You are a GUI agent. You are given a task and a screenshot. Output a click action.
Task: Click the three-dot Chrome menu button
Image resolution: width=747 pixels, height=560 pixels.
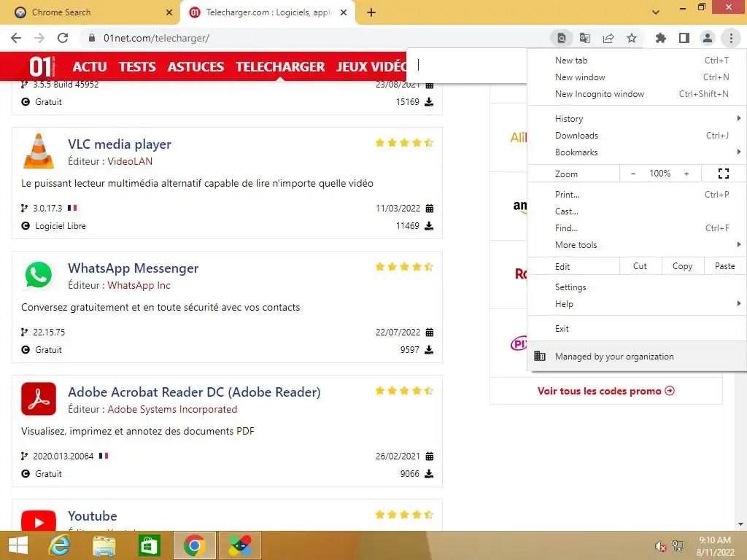[731, 38]
